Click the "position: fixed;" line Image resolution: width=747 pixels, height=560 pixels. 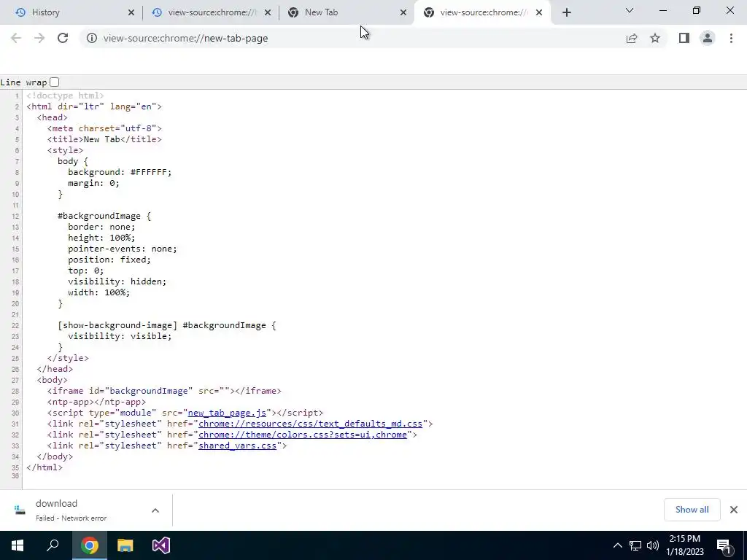click(x=109, y=260)
